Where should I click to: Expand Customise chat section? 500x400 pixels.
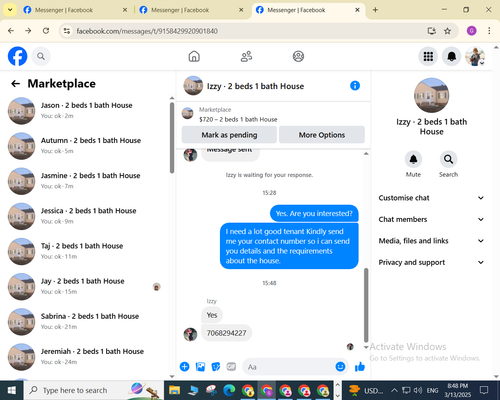pyautogui.click(x=431, y=198)
